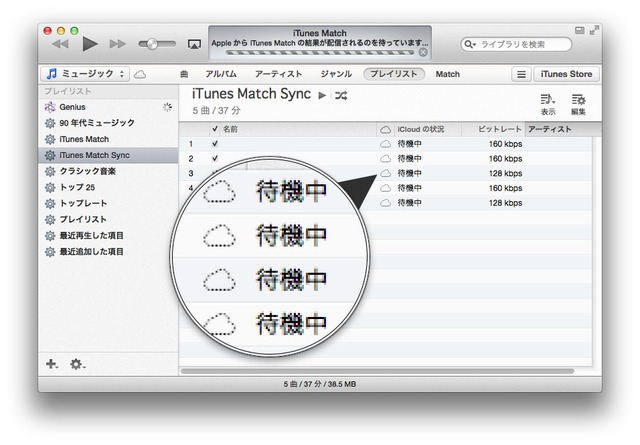
Task: Click the Genius loading spinner icon
Action: (167, 107)
